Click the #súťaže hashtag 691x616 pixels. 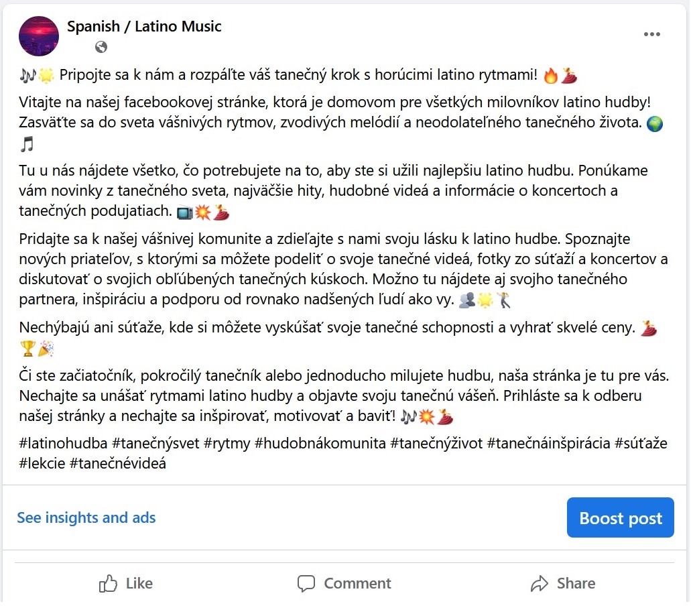(x=641, y=443)
